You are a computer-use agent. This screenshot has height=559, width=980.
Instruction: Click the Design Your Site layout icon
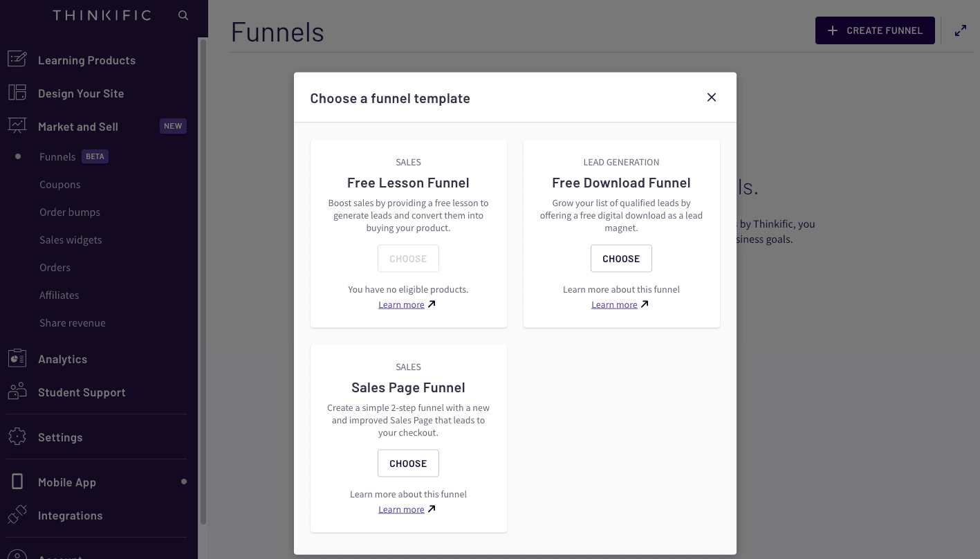click(17, 93)
